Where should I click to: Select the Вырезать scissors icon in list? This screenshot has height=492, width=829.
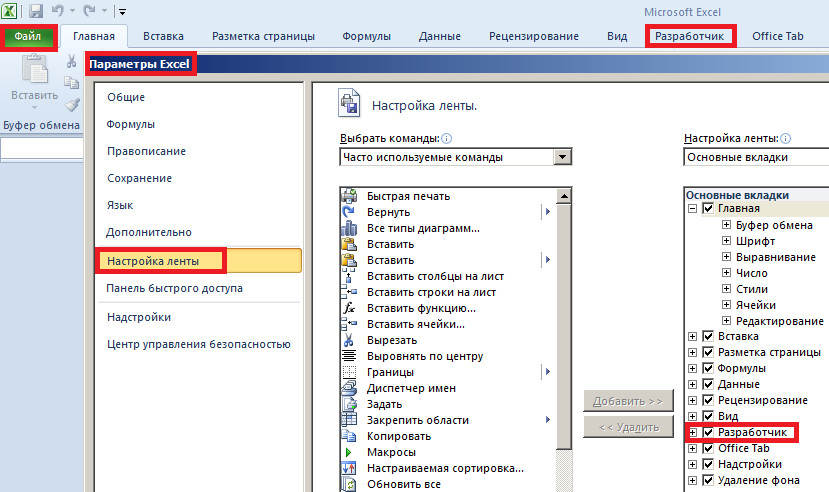(349, 340)
